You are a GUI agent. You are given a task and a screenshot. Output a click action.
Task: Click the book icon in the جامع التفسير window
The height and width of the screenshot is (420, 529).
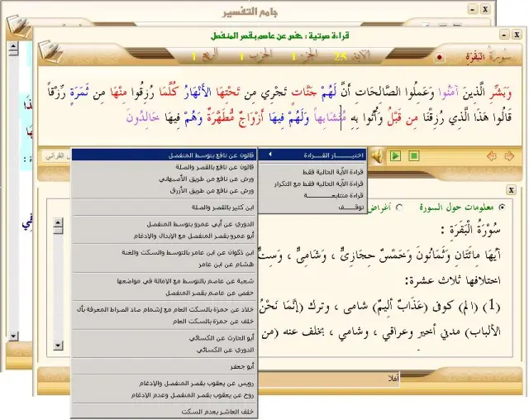[19, 26]
